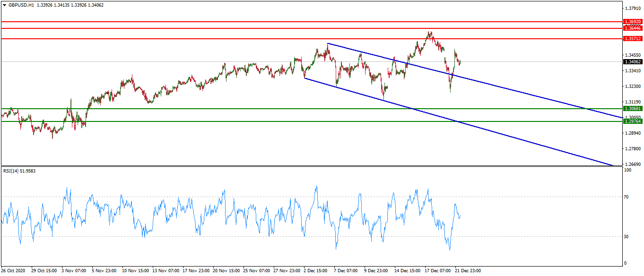Click the green 1.29764 support price badge

[x=632, y=121]
